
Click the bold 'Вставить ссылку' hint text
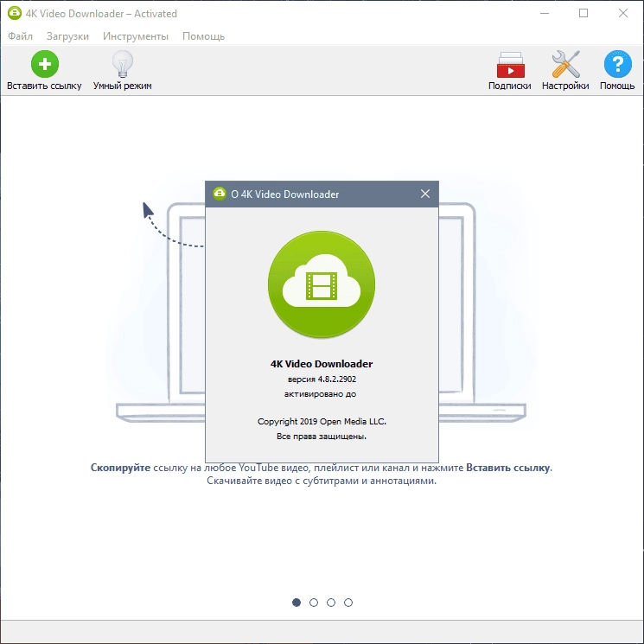[508, 468]
